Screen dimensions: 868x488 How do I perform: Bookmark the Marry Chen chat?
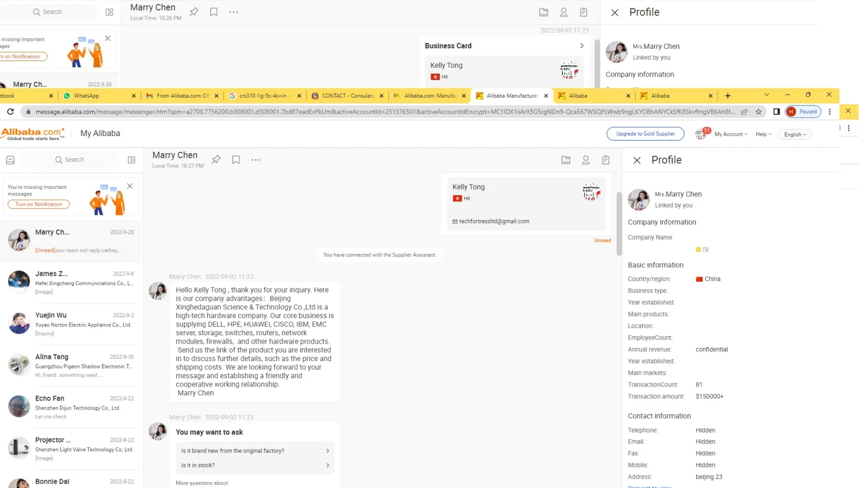236,160
